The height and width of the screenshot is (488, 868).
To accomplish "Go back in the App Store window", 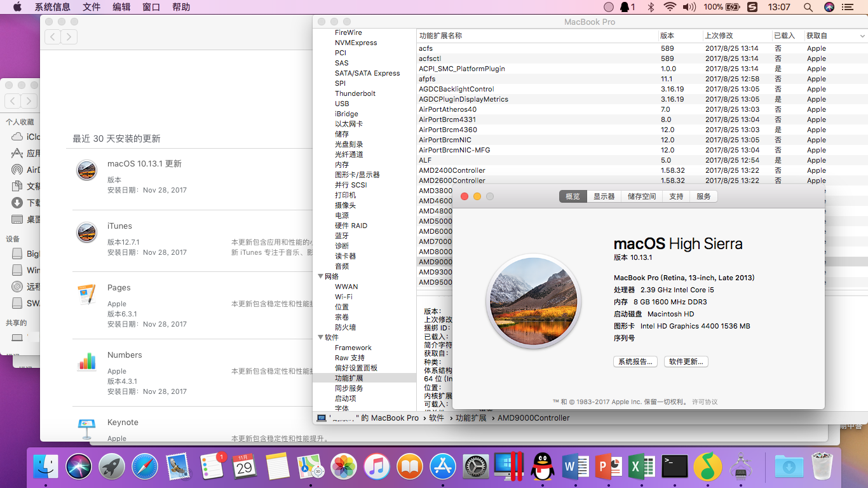I will pyautogui.click(x=53, y=37).
